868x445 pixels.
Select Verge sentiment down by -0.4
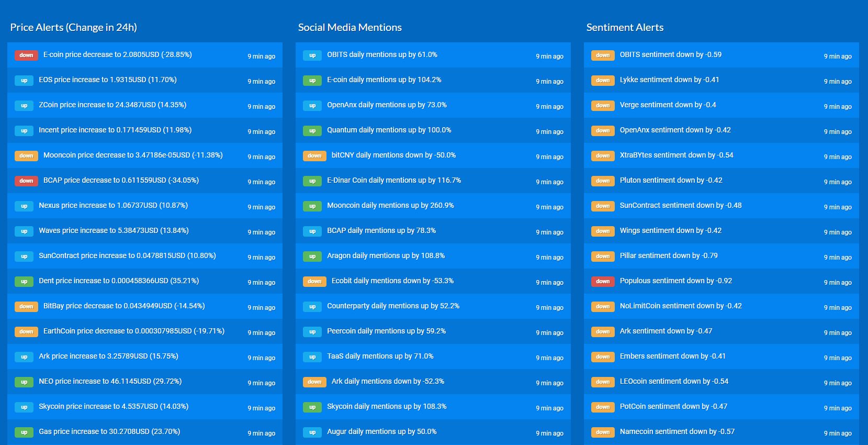point(722,105)
